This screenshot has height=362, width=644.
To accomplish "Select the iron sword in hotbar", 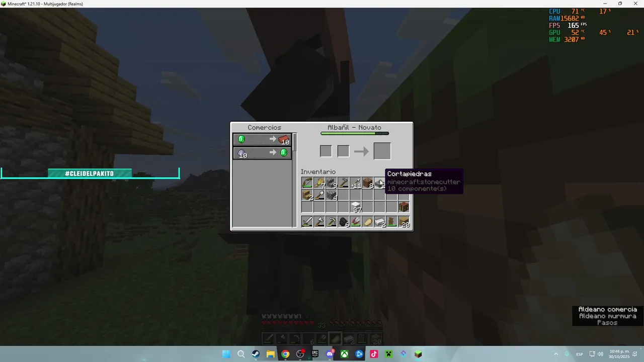I will (x=307, y=222).
